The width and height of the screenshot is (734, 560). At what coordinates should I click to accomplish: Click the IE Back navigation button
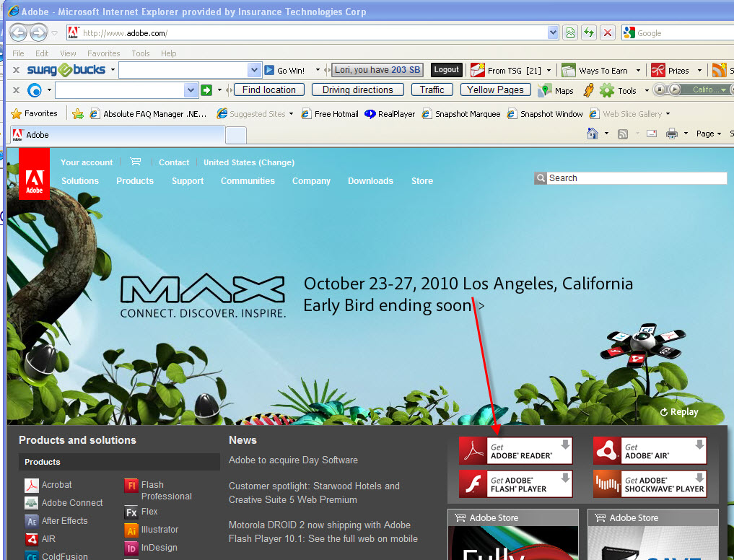(x=18, y=32)
